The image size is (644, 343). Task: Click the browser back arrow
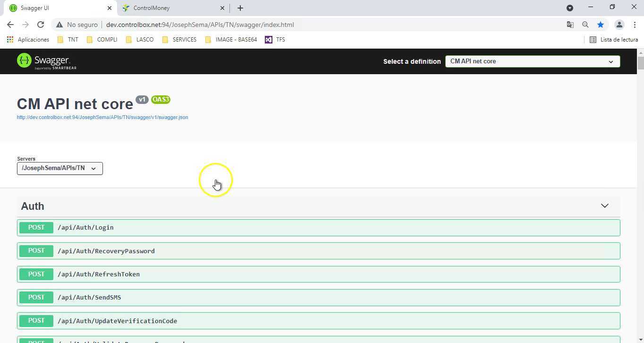10,25
